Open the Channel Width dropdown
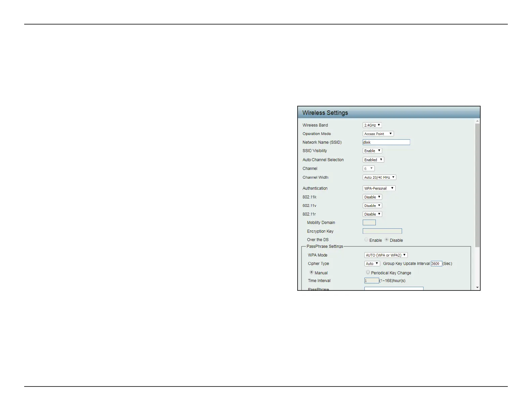532x411 pixels. (x=379, y=177)
